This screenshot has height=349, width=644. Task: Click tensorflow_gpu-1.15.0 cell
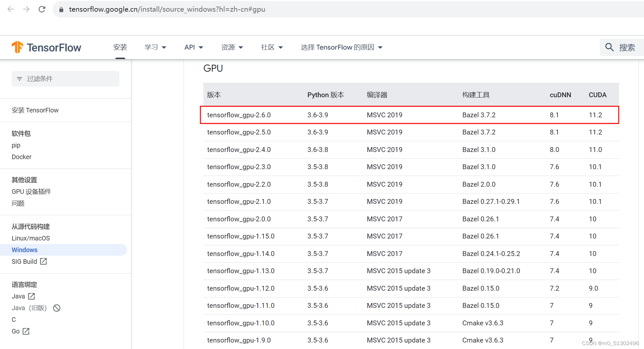241,236
